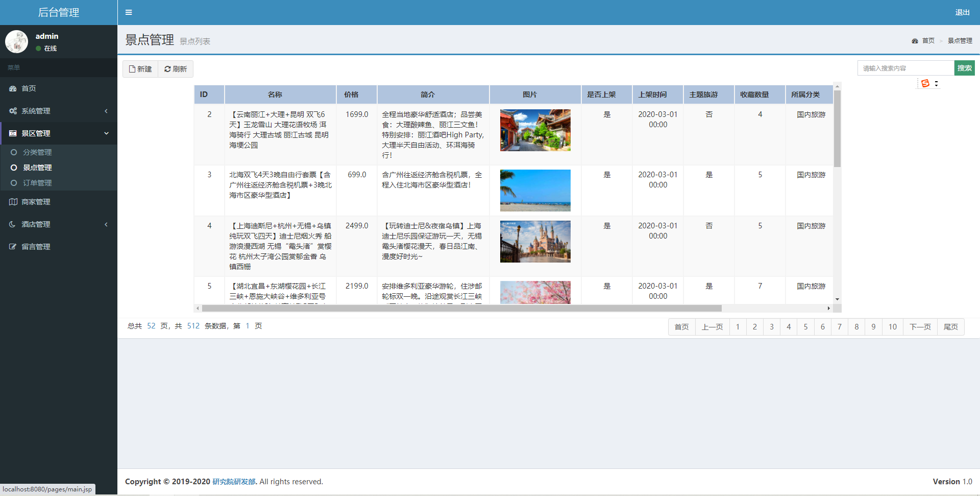Click the cherry blossom thumbnail image
The image size is (980, 496).
[x=535, y=292]
